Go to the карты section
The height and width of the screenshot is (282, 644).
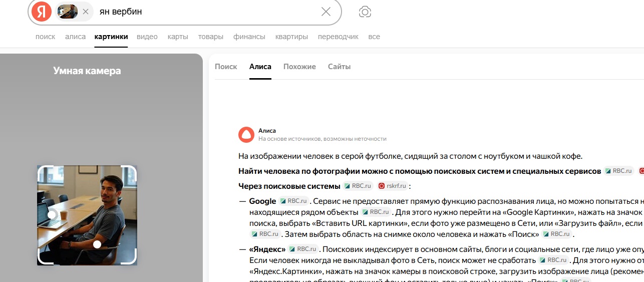[178, 37]
